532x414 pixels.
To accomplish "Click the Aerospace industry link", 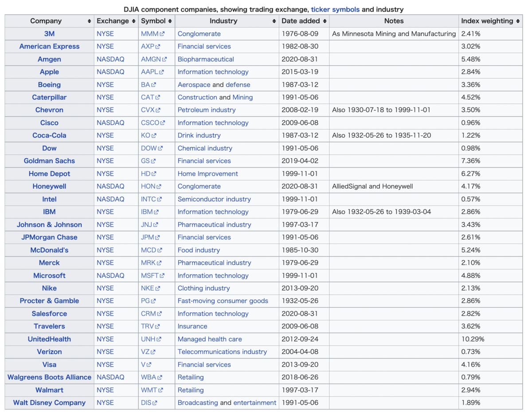I will [194, 85].
